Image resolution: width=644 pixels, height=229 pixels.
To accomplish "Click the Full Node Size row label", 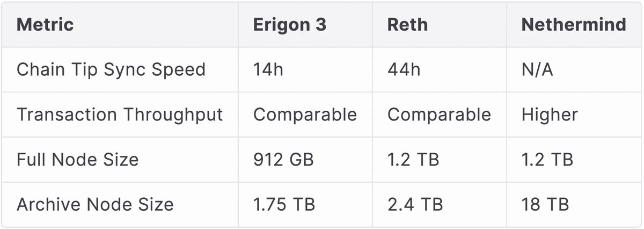I will 78,160.
